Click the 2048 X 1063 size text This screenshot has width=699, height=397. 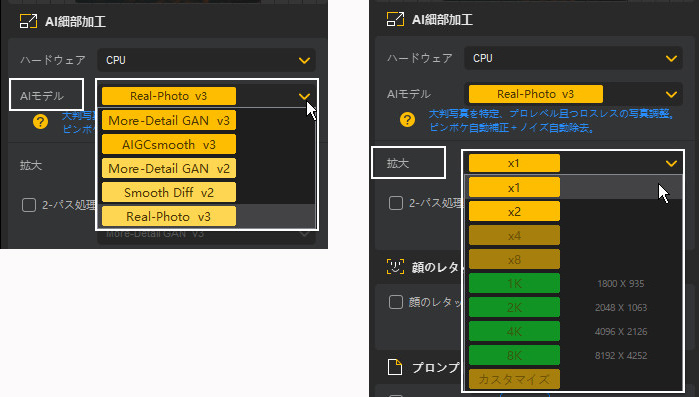click(x=621, y=308)
